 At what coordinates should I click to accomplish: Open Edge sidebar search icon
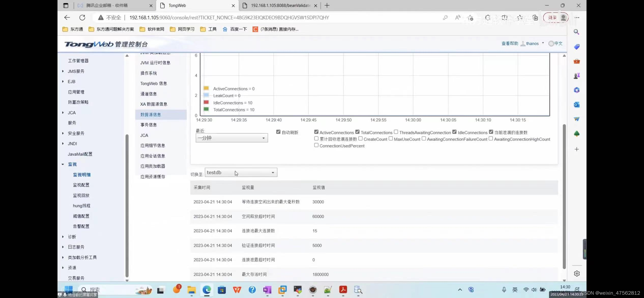[x=576, y=32]
